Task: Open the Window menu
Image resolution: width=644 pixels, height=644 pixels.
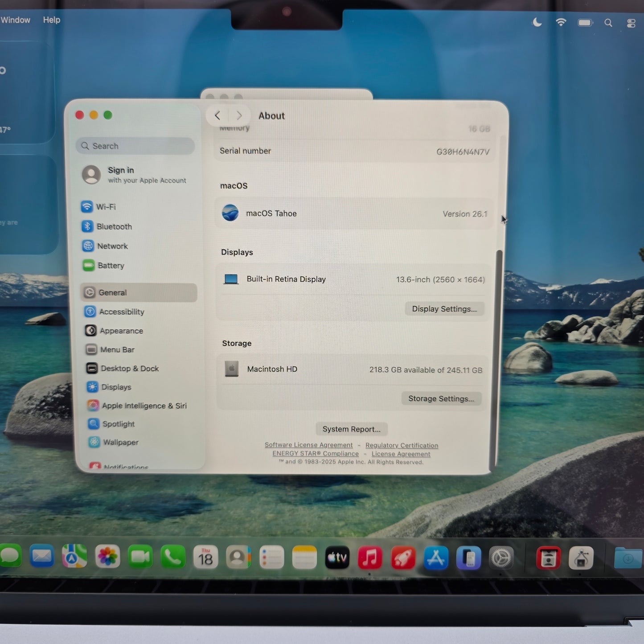Action: pyautogui.click(x=16, y=20)
